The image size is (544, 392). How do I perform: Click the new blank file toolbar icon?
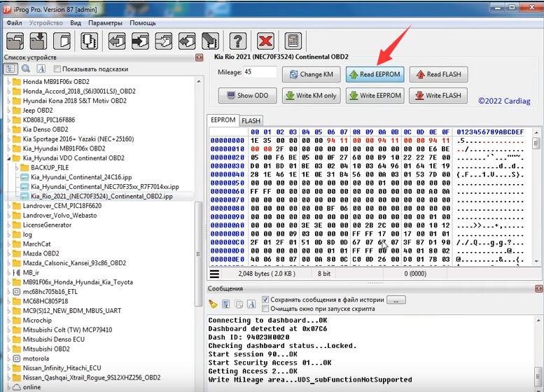pos(62,41)
